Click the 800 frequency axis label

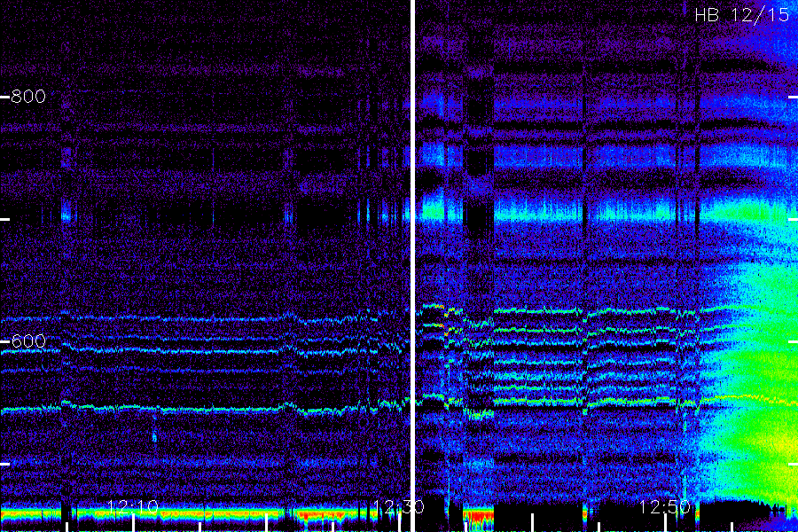tap(28, 97)
